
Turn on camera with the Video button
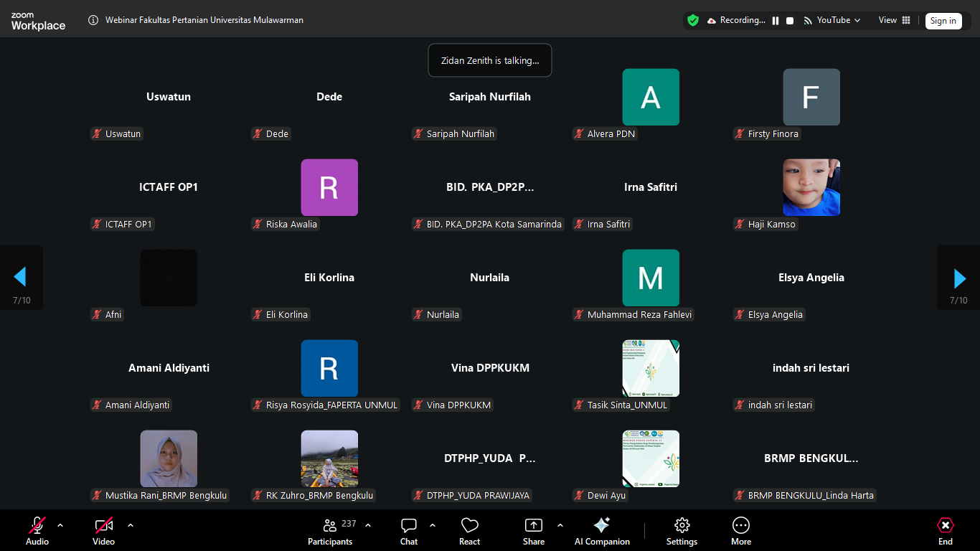[x=104, y=526]
